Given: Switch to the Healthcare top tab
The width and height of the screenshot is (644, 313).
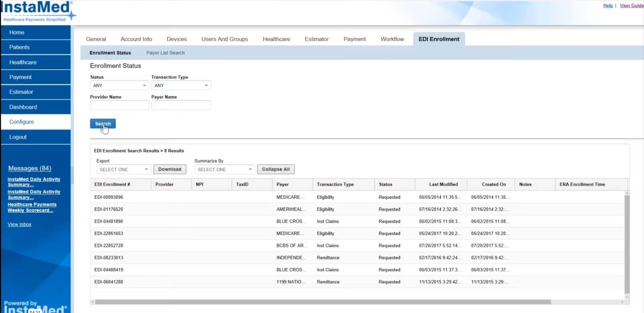Looking at the screenshot, I should [276, 39].
